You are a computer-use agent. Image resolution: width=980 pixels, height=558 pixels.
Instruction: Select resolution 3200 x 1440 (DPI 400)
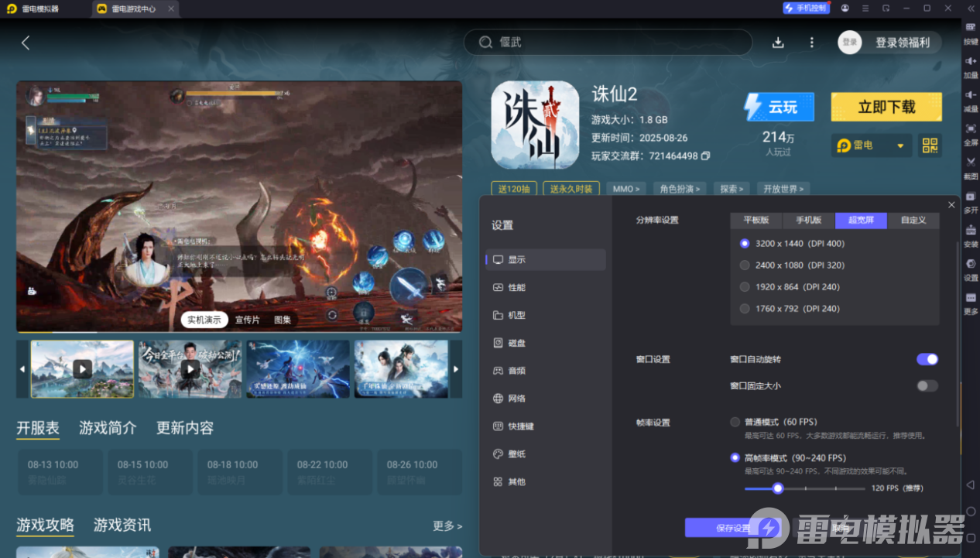(x=793, y=244)
